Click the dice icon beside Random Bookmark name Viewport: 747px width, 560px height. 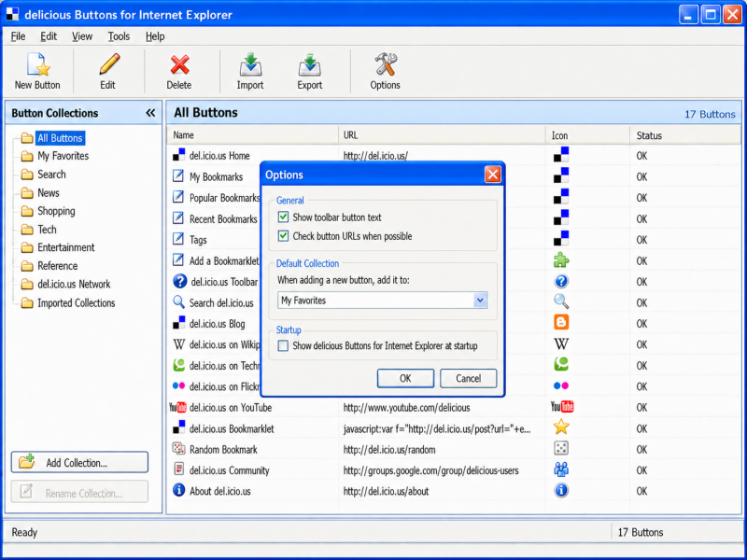[x=178, y=449]
